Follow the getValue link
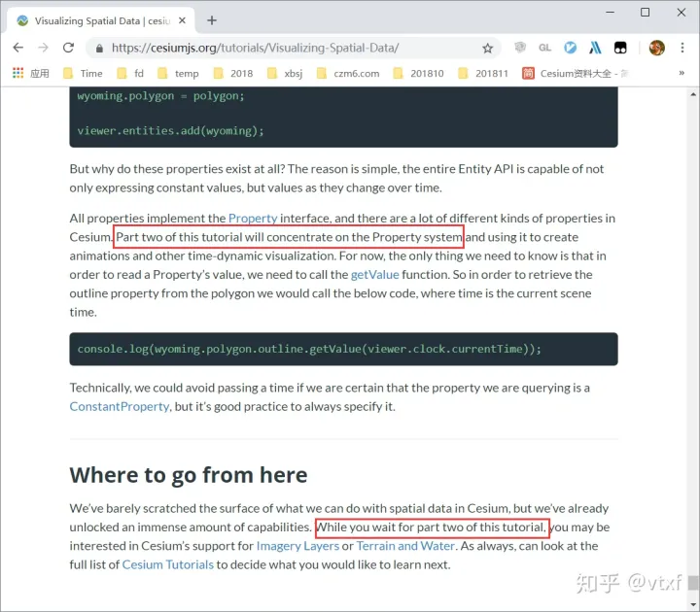The image size is (700, 612). (375, 275)
